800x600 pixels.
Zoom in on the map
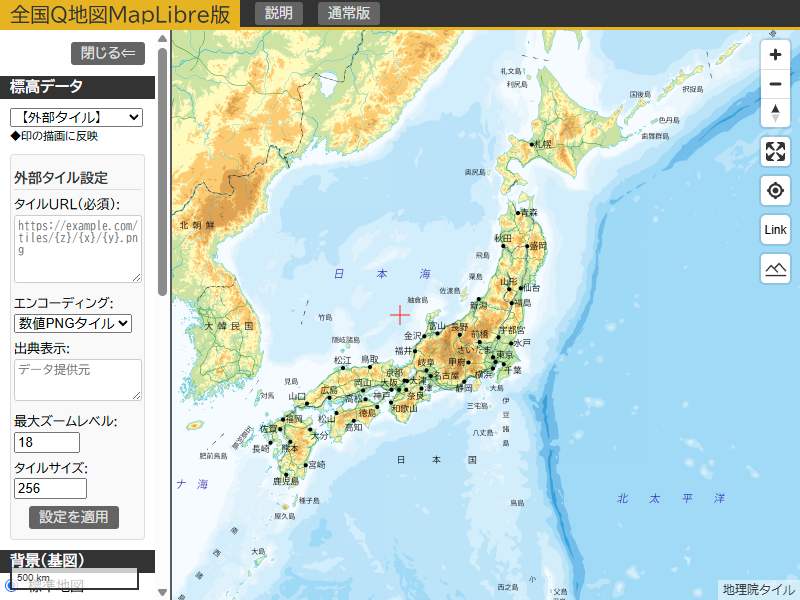(x=775, y=55)
